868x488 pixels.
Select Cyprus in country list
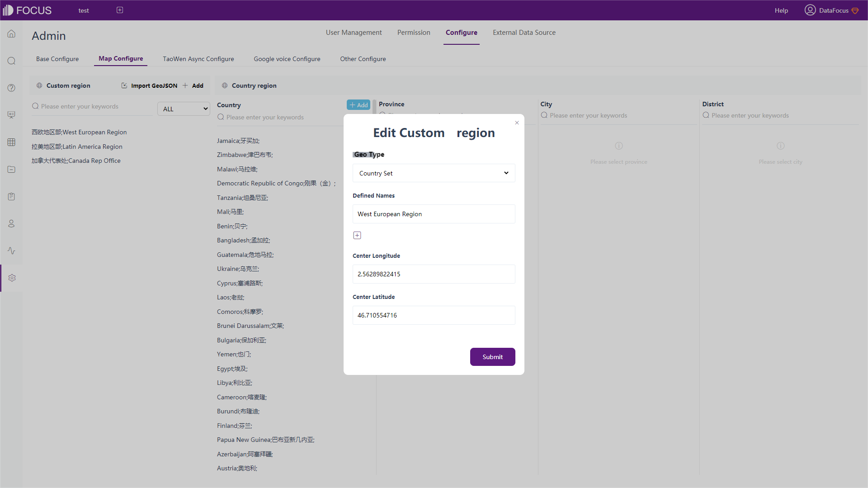240,283
